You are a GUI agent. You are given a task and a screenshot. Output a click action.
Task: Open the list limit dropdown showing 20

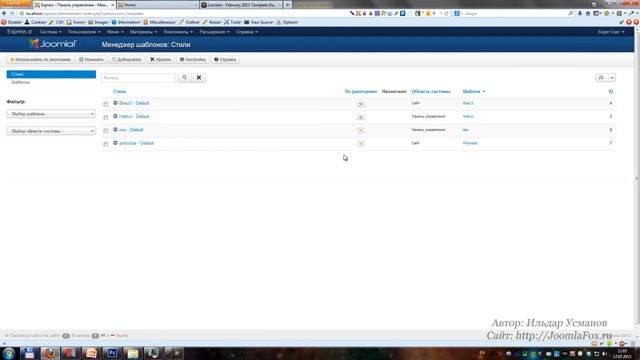[x=605, y=78]
